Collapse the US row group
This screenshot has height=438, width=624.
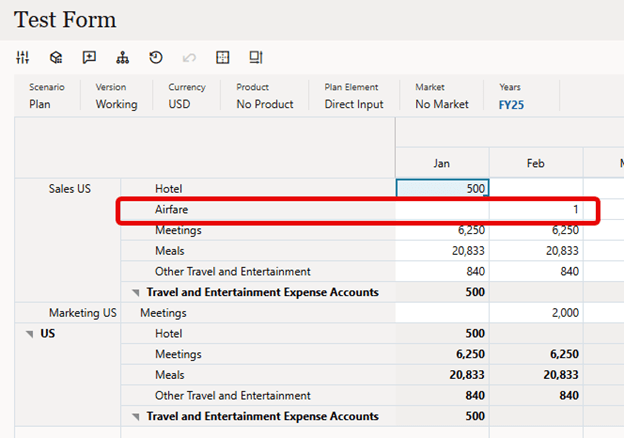(29, 334)
